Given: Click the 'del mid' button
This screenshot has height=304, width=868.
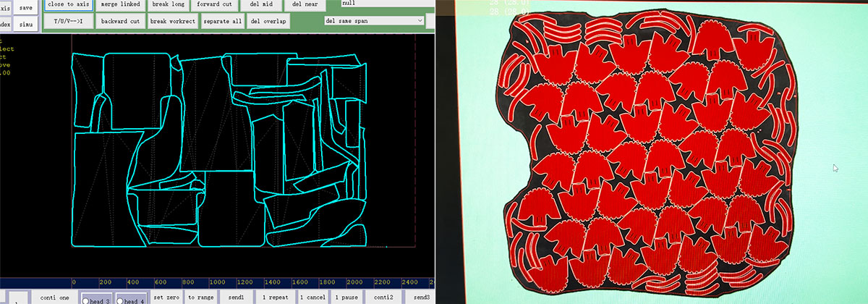Looking at the screenshot, I should pyautogui.click(x=262, y=4).
